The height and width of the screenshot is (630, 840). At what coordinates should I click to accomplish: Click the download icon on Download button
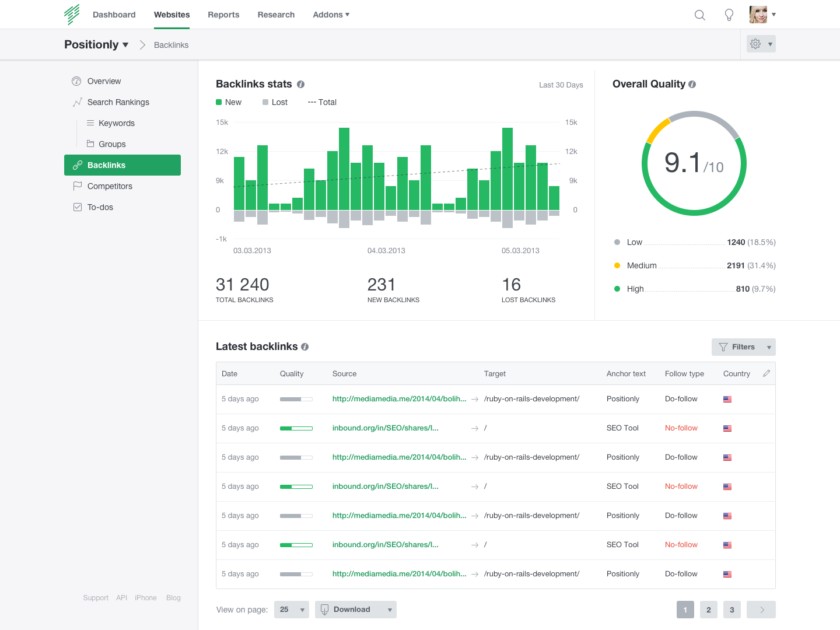[325, 610]
